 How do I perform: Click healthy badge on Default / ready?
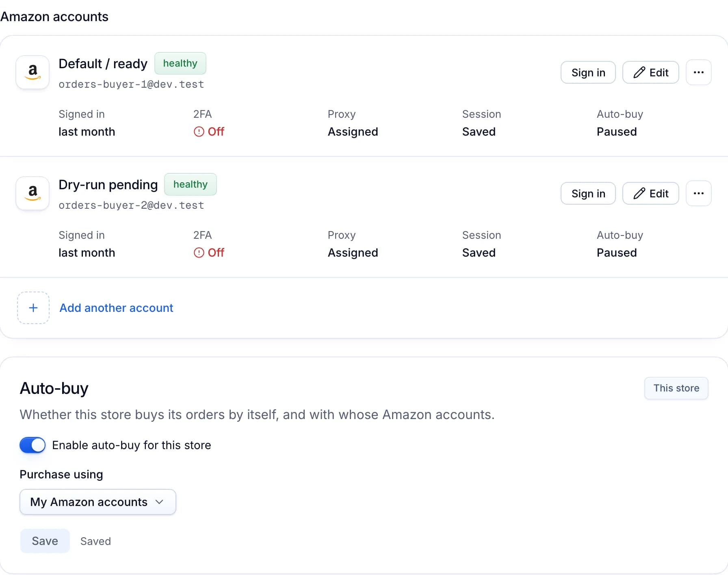(x=180, y=63)
